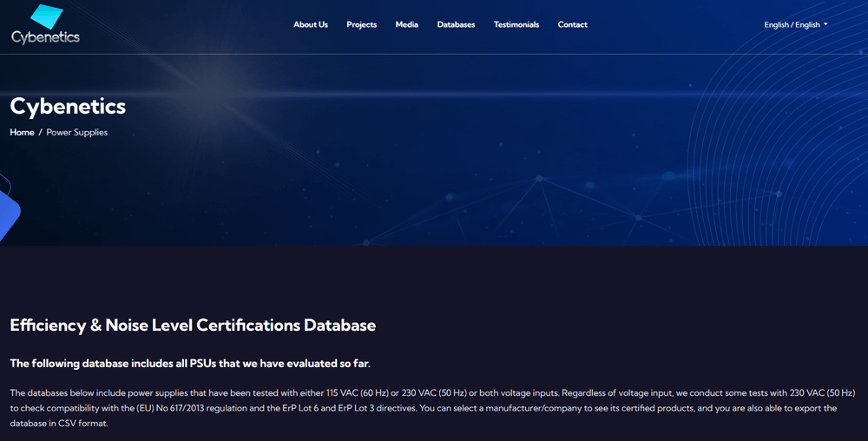Expand the English / English language dropdown
The image size is (868, 441).
click(x=795, y=24)
